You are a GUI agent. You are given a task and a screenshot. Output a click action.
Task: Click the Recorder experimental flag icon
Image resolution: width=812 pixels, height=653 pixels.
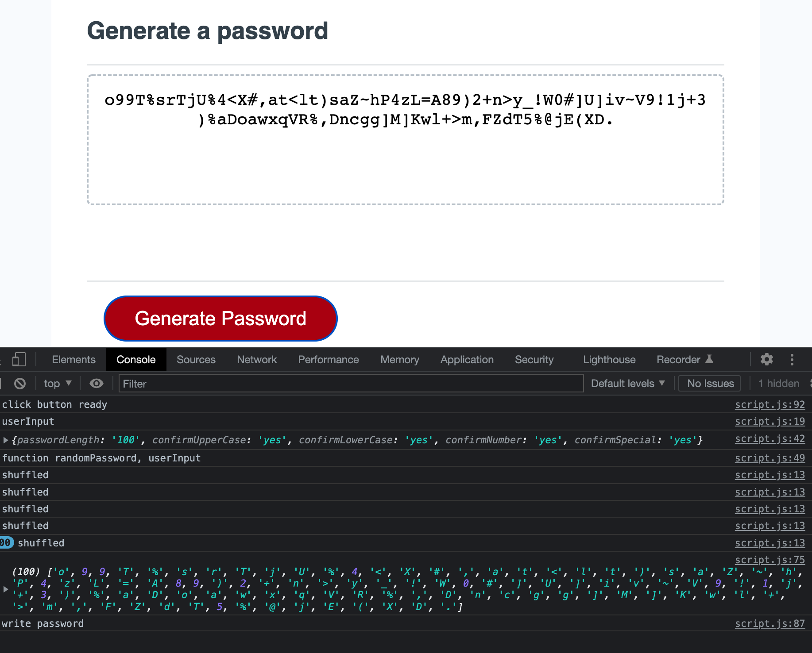(710, 359)
